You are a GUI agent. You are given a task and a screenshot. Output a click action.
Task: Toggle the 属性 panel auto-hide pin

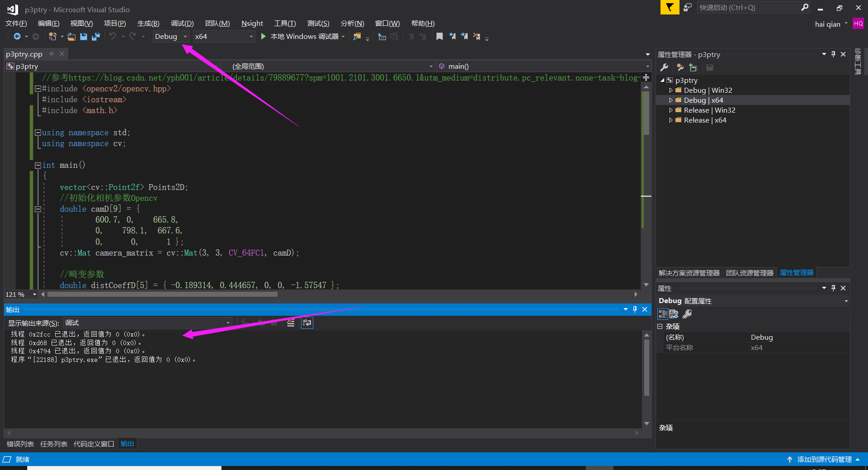tap(833, 288)
